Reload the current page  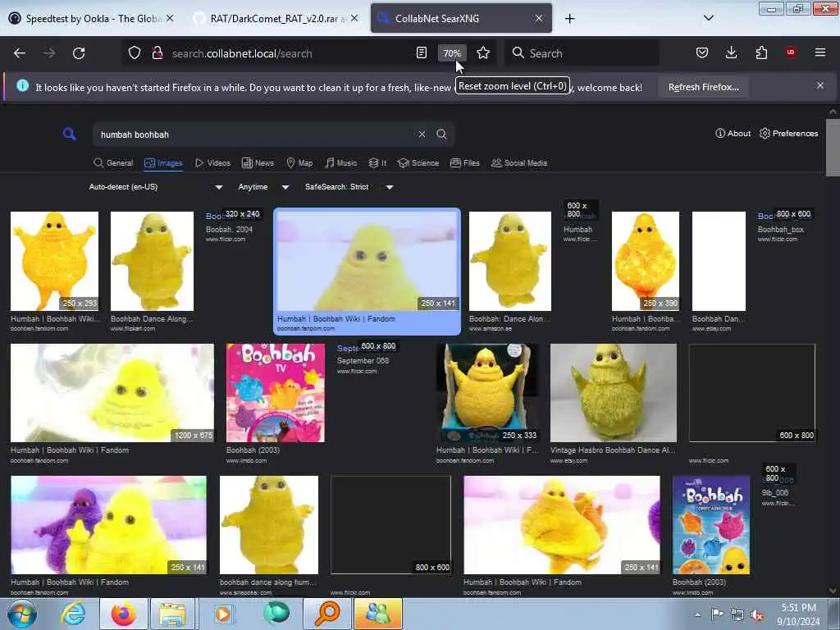pos(79,53)
